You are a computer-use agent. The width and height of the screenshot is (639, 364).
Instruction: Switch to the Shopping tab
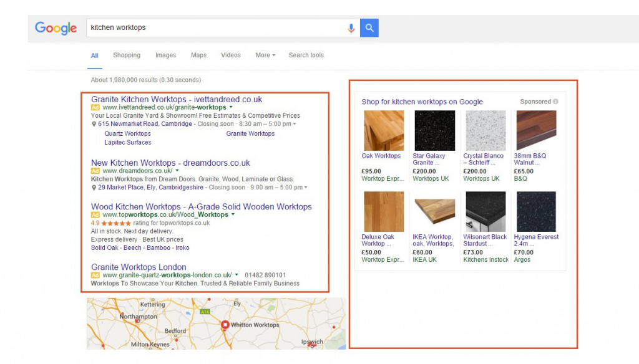pos(126,55)
